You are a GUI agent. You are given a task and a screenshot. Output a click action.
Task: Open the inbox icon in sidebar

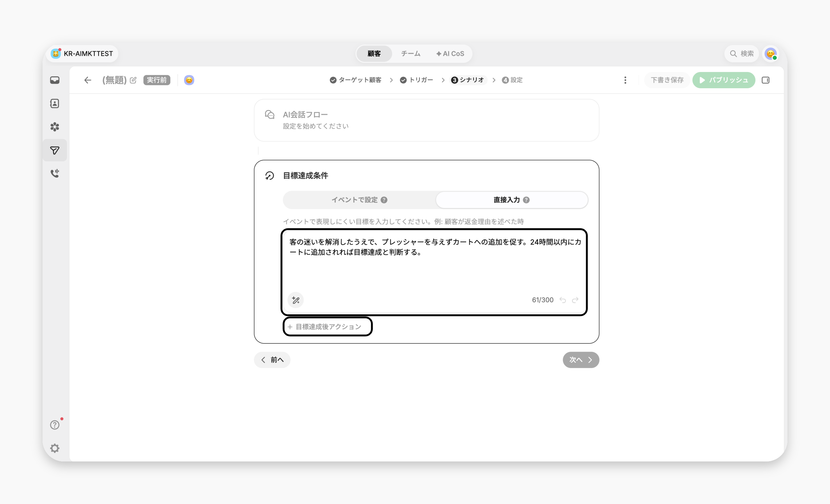click(x=55, y=80)
